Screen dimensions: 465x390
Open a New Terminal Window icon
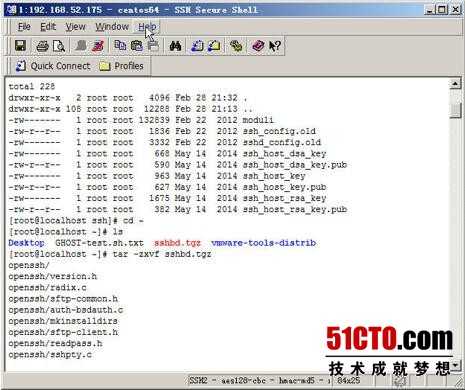(x=197, y=46)
